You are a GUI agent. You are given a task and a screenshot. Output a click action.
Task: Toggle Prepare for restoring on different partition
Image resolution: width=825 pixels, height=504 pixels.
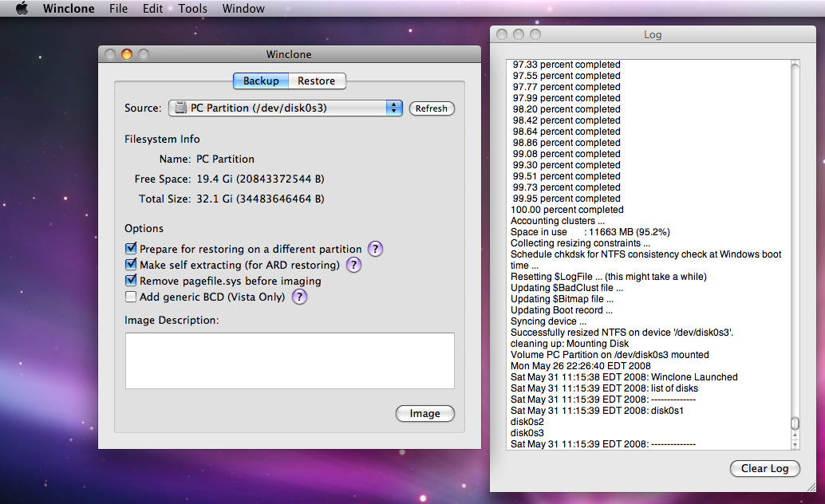131,248
